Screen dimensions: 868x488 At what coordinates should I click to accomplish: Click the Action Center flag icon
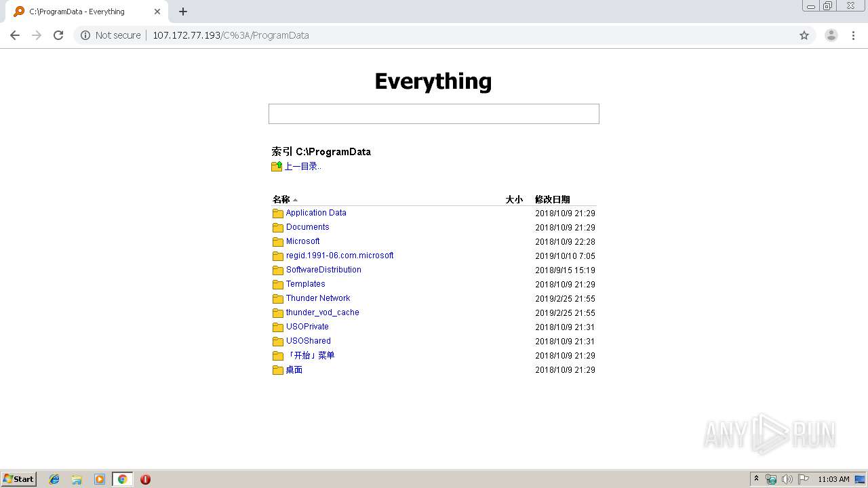click(x=804, y=479)
